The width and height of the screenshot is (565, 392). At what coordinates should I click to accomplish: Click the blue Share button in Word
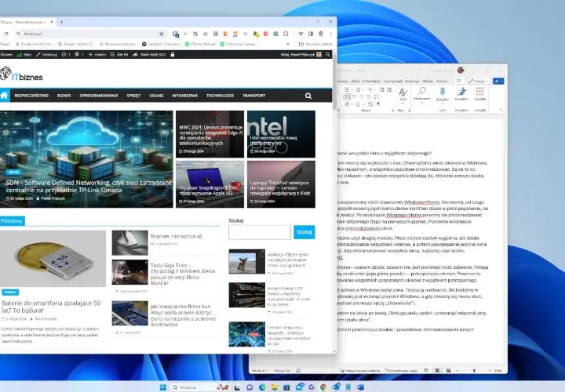(x=498, y=82)
